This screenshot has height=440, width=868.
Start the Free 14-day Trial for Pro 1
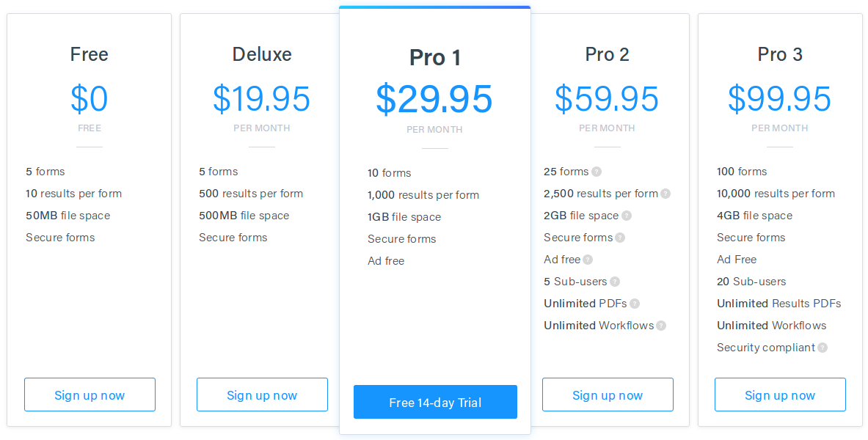(x=435, y=402)
